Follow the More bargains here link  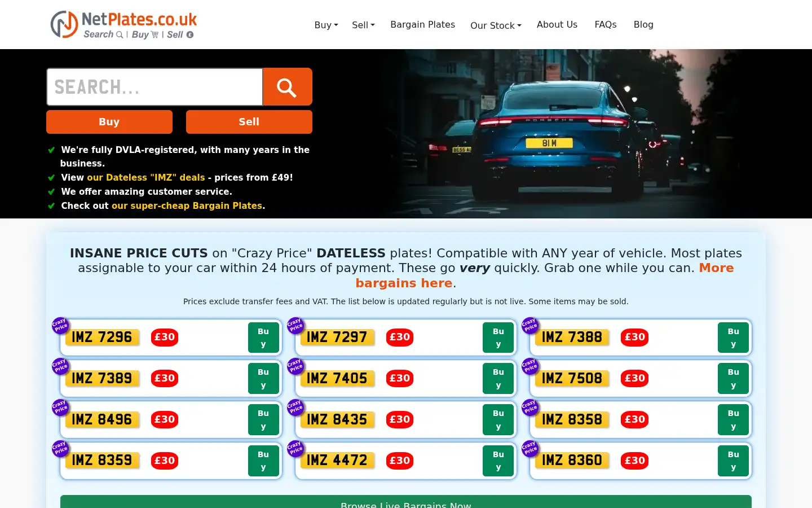[544, 275]
